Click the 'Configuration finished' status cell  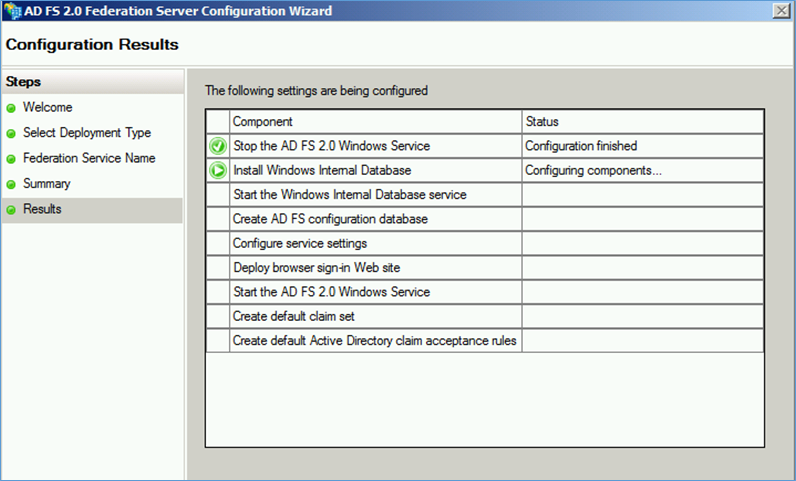[x=643, y=146]
